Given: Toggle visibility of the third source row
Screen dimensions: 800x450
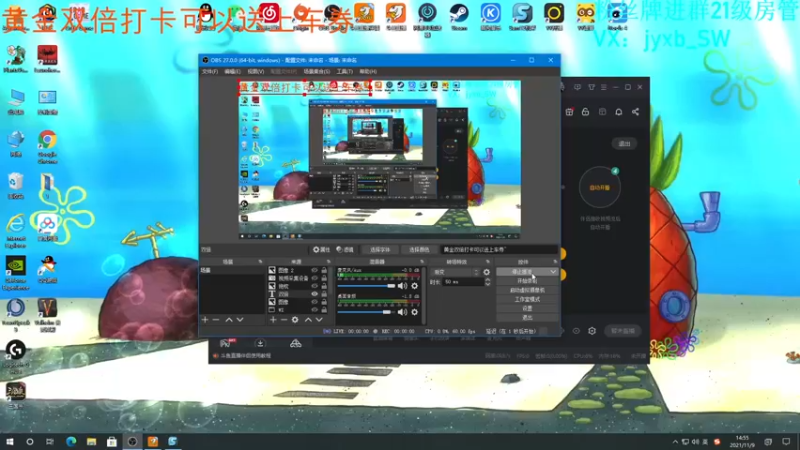Looking at the screenshot, I should pyautogui.click(x=314, y=286).
